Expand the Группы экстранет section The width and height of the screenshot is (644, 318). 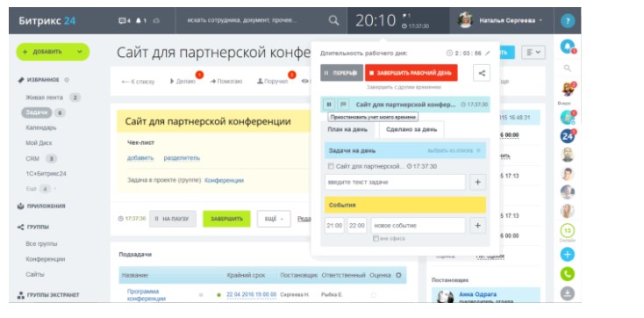pyautogui.click(x=53, y=295)
